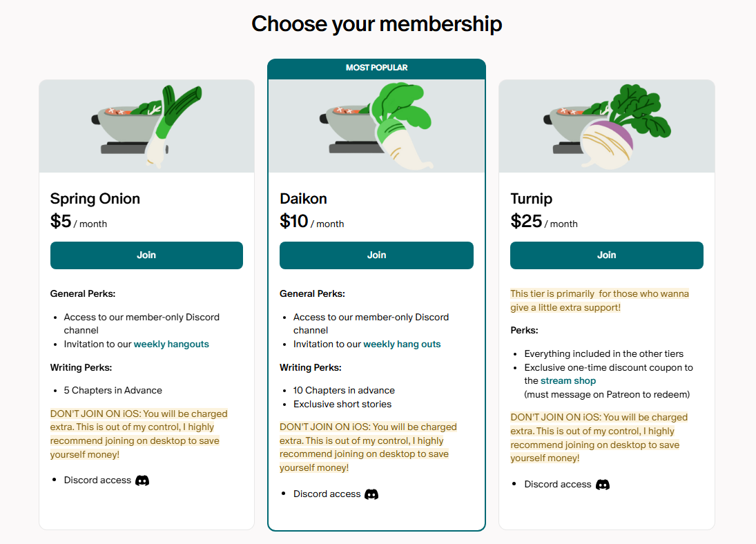Screen dimensions: 756x544
Task: Click the Daikon tier illustration
Action: coord(376,126)
